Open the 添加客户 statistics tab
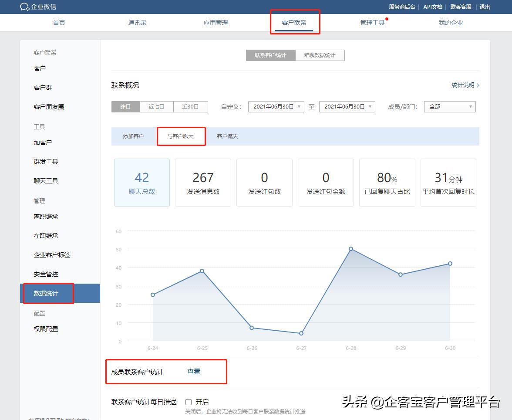Viewport: 512px width, 420px height. (132, 135)
